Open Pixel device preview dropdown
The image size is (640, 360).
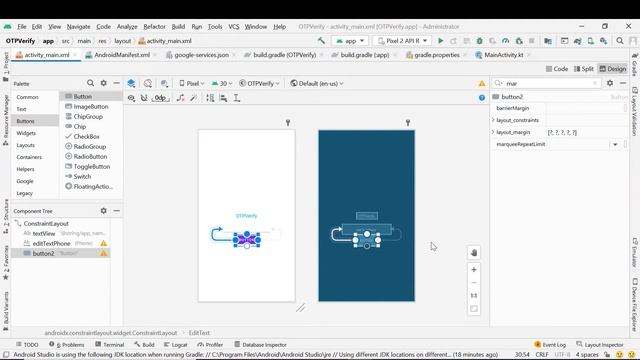coord(192,83)
